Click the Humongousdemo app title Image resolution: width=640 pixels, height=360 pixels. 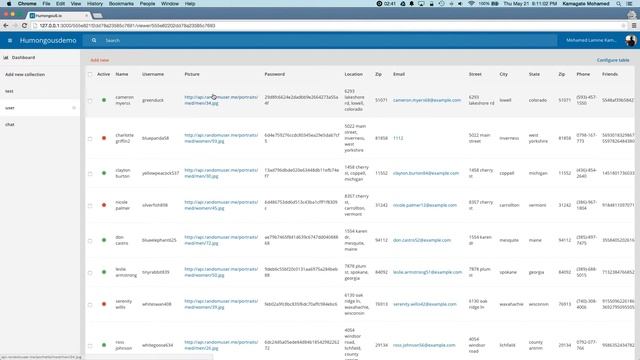click(x=48, y=40)
